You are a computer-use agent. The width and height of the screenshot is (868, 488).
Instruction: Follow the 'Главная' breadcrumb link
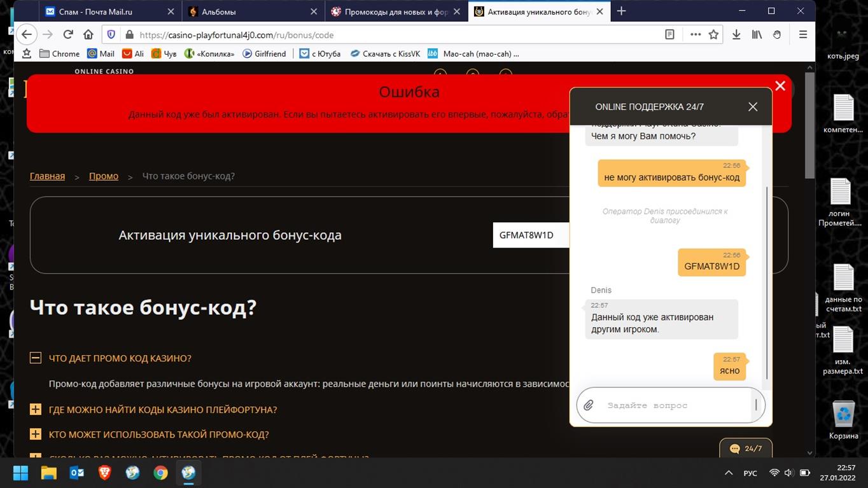(47, 176)
